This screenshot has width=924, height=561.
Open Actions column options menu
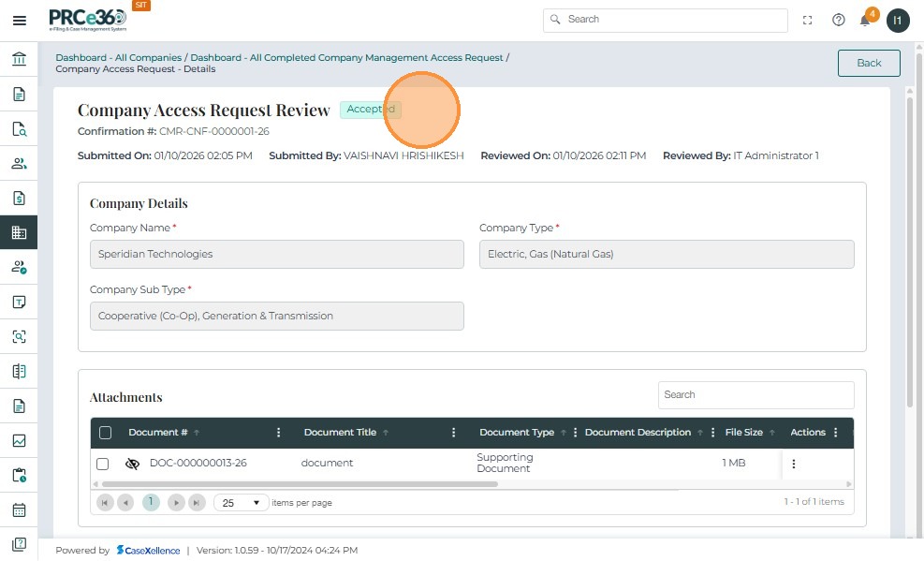pyautogui.click(x=836, y=433)
